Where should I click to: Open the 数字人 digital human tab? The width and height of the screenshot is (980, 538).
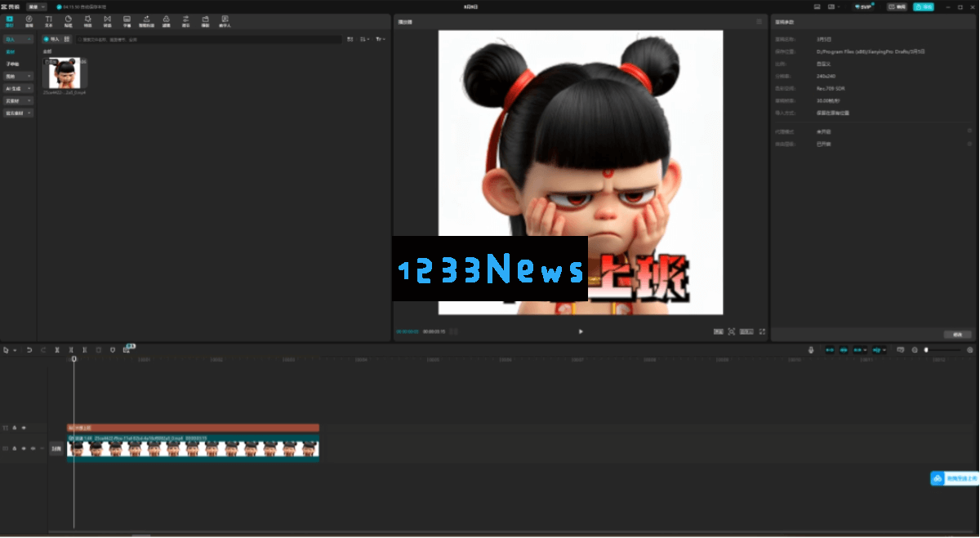pyautogui.click(x=225, y=21)
